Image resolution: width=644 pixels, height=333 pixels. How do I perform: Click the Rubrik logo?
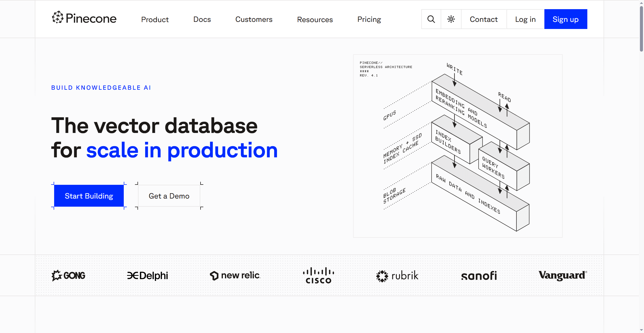[x=397, y=276]
